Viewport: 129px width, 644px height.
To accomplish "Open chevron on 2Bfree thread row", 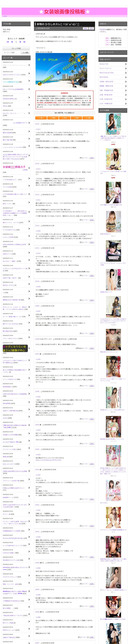I will [x=29, y=105].
